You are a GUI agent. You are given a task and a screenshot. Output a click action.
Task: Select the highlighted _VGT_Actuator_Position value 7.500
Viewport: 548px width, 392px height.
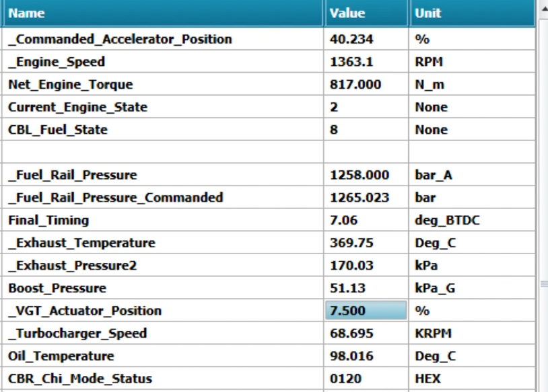coord(366,311)
